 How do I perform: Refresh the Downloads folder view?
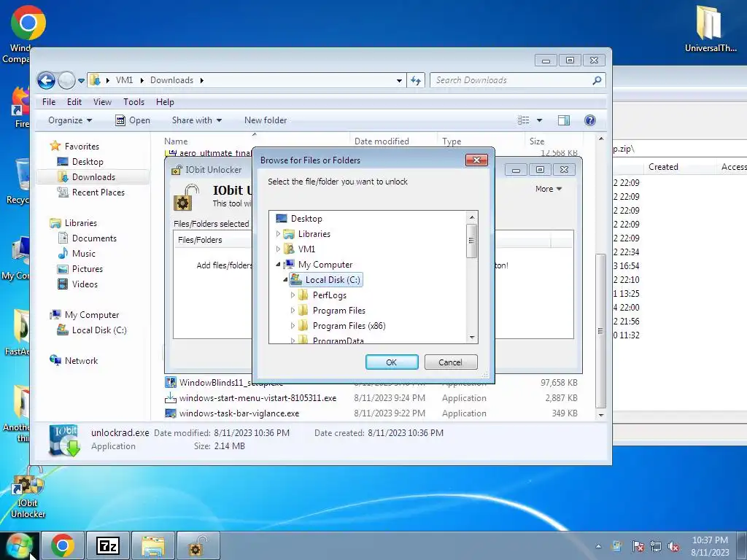416,80
